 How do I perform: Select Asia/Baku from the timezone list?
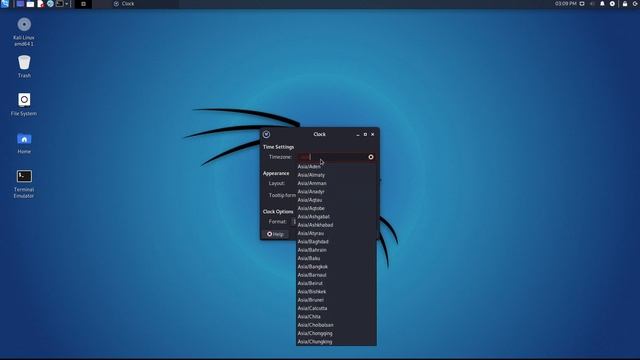tap(336, 258)
